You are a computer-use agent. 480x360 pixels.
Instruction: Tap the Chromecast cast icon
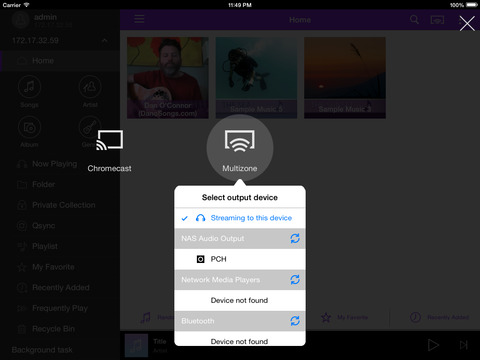coord(110,140)
